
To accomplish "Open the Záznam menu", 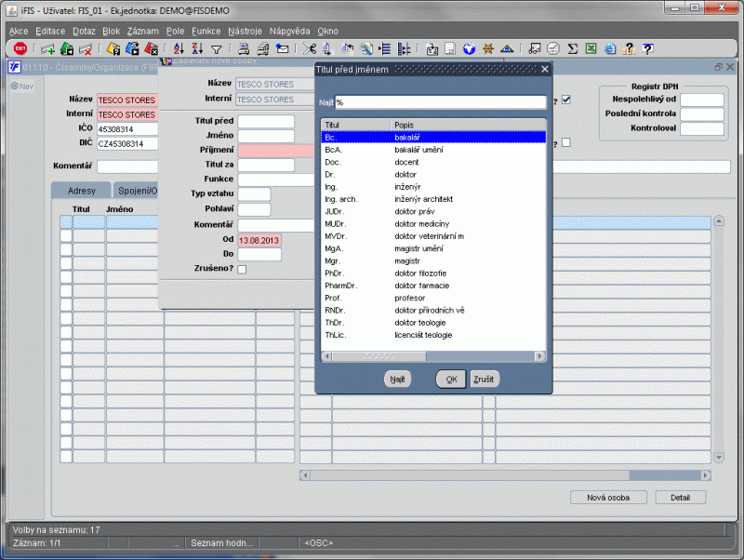I will (143, 32).
